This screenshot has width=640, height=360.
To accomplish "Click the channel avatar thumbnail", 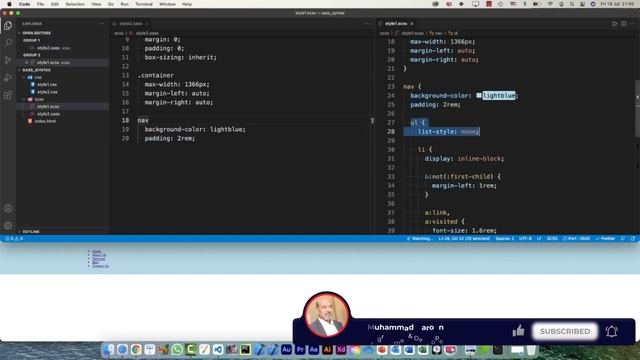I will point(327,315).
